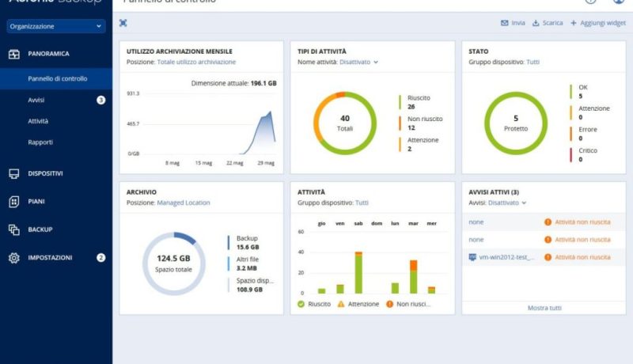Click Stato Gruppo dispositivo Tutti link
The height and width of the screenshot is (364, 633).
[x=533, y=62]
